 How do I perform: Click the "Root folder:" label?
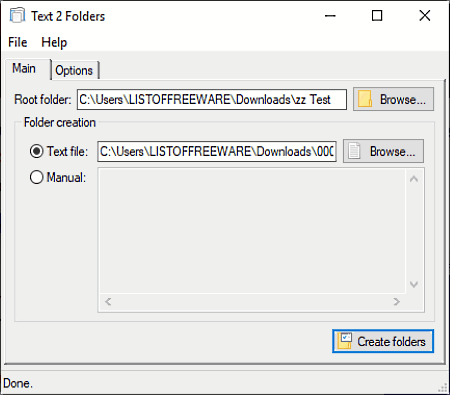(43, 100)
